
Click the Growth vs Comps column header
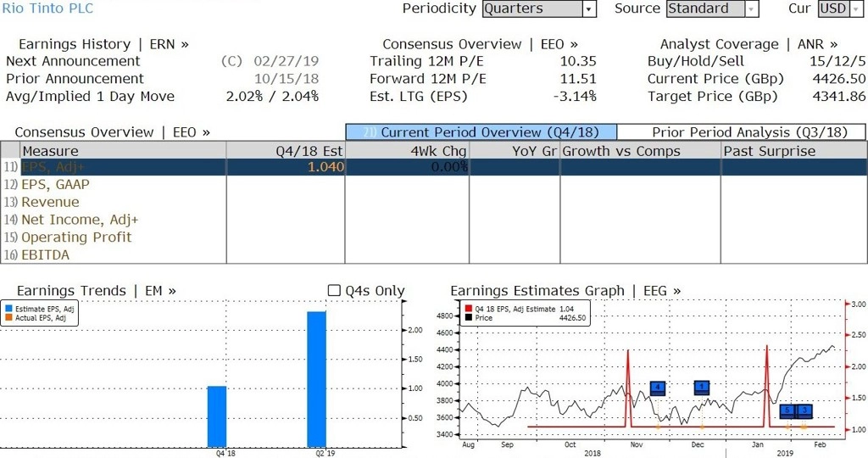point(640,151)
